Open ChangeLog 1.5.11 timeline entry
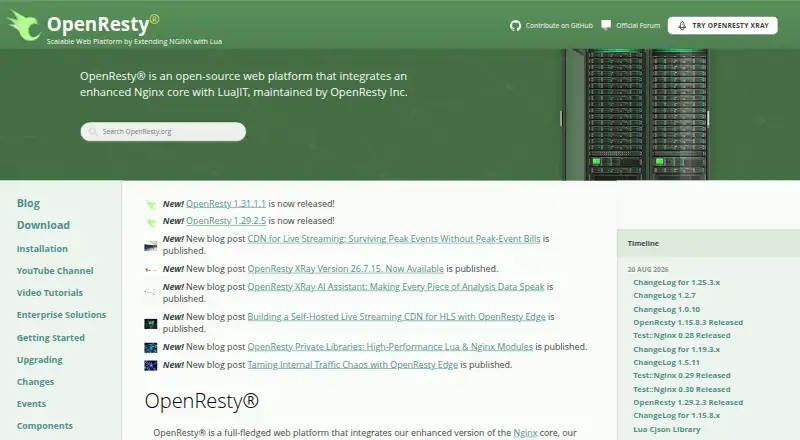The height and width of the screenshot is (440, 800). coord(666,362)
